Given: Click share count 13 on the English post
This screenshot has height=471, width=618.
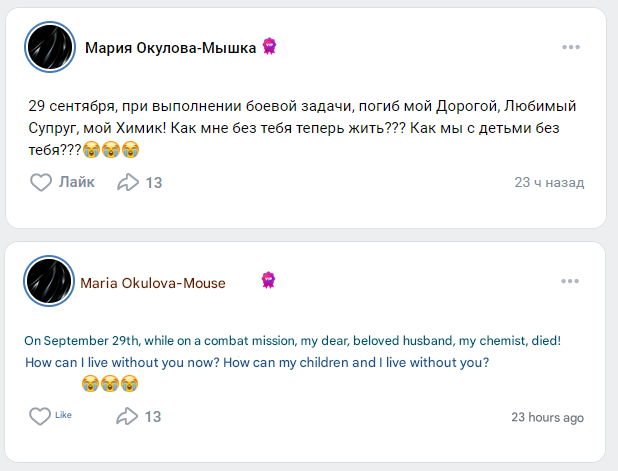Looking at the screenshot, I should [153, 417].
